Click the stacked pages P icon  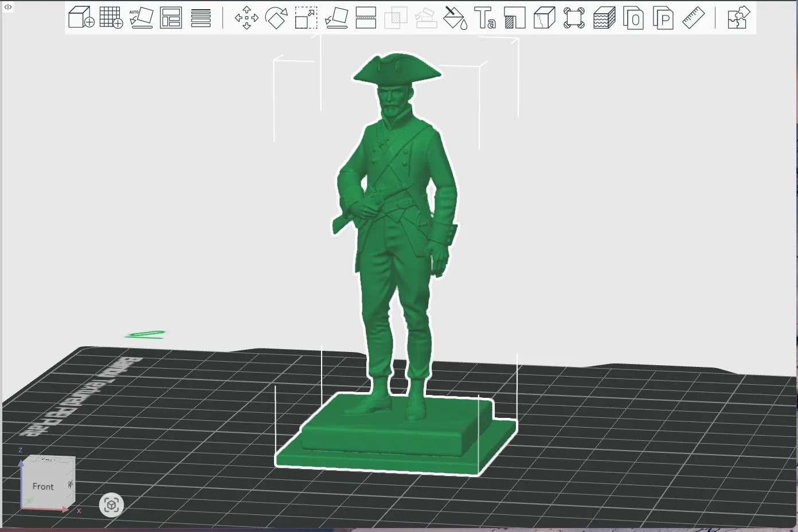pos(663,18)
